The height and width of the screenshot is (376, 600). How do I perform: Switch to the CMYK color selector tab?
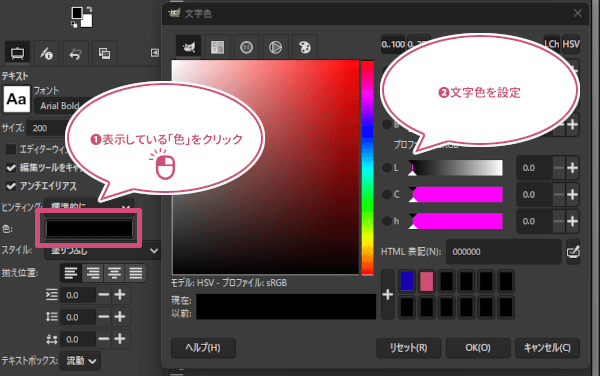click(x=218, y=47)
